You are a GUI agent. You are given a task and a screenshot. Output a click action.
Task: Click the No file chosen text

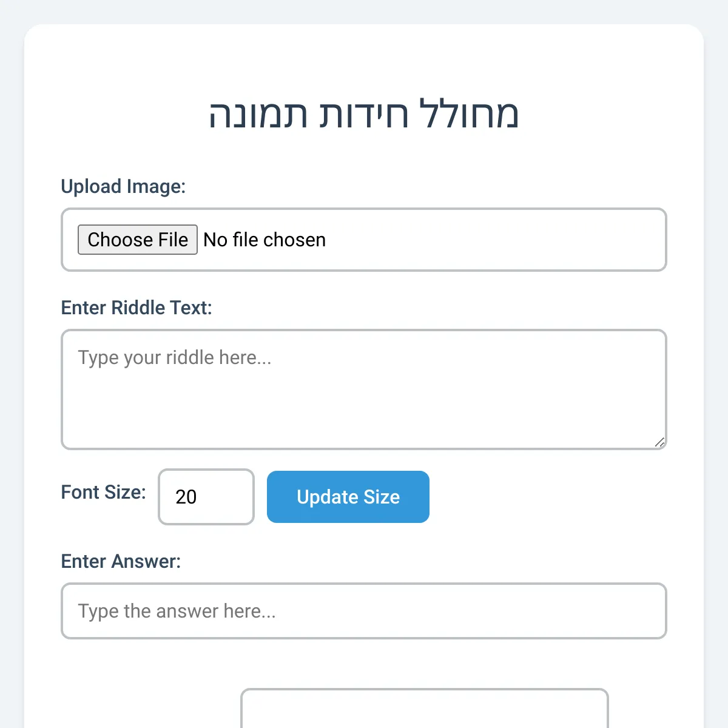264,240
